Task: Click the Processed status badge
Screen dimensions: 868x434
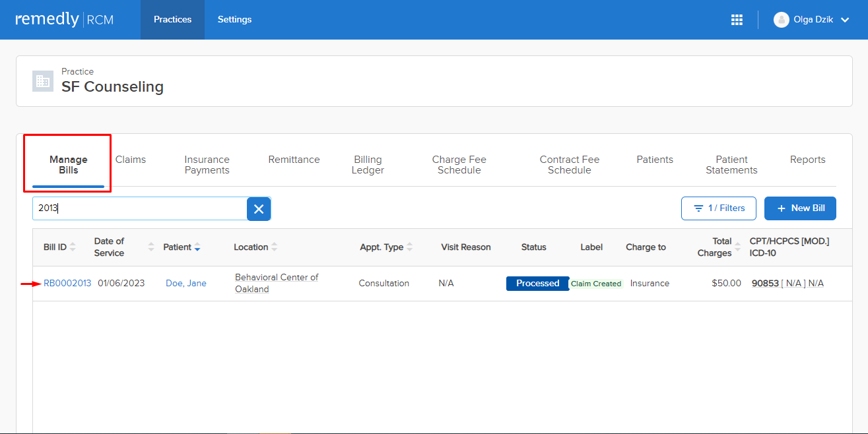Action: [x=537, y=284]
